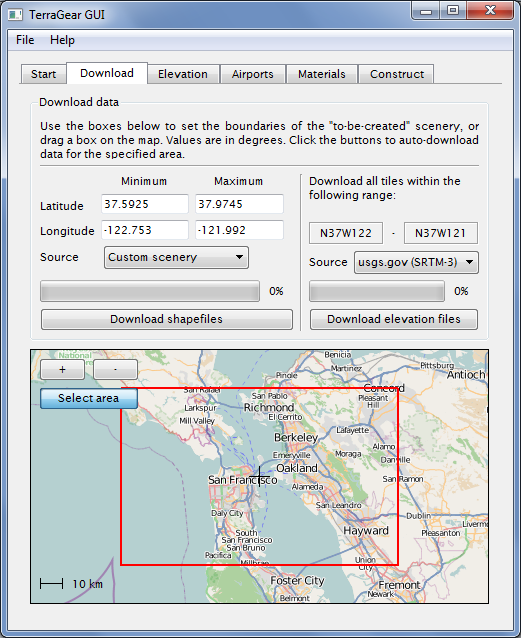The height and width of the screenshot is (638, 521).
Task: Click the Berkeley label on the map
Action: tap(296, 438)
